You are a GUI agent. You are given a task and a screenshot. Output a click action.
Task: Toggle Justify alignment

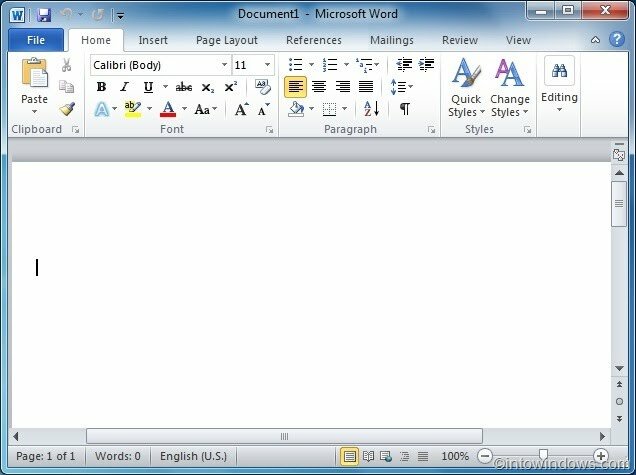366,86
